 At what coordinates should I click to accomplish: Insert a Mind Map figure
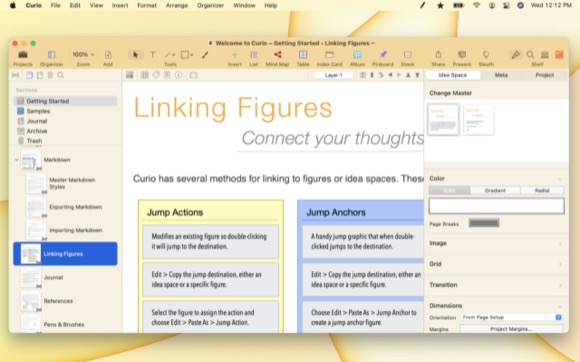277,55
